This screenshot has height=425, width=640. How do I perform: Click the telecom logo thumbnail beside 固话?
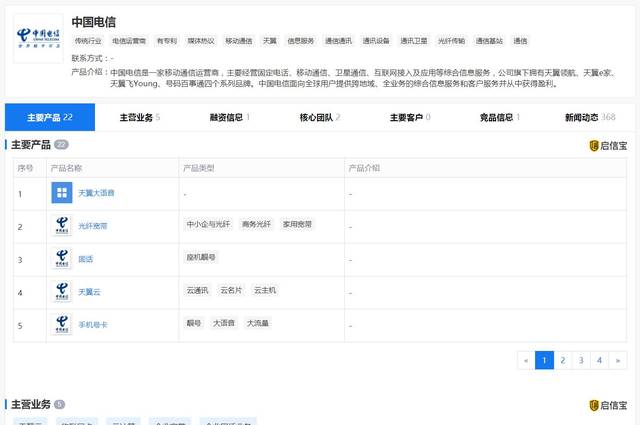pyautogui.click(x=62, y=259)
